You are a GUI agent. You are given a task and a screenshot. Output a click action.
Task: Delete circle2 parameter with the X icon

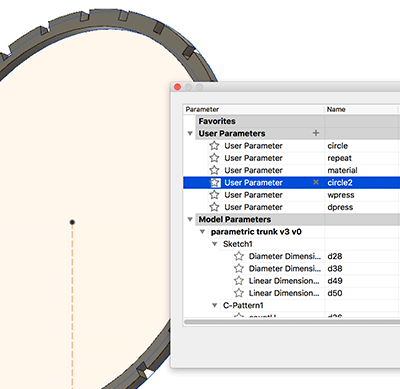(316, 182)
